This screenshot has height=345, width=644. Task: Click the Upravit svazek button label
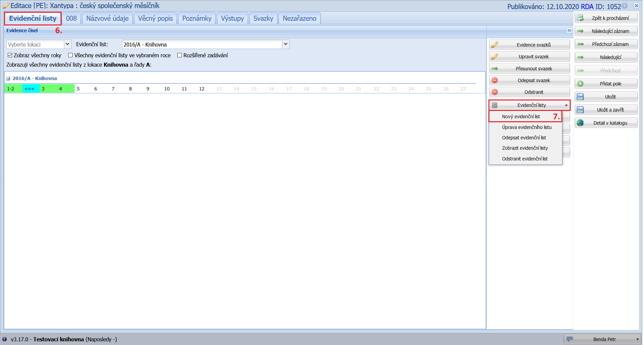pyautogui.click(x=534, y=57)
